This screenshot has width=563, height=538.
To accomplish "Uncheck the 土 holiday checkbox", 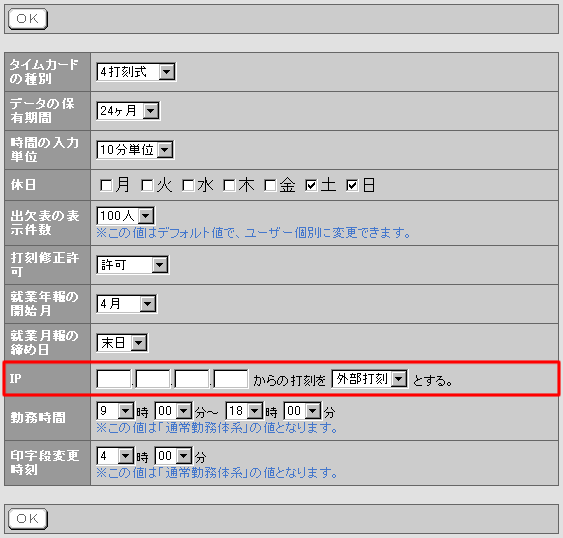I will pos(311,186).
